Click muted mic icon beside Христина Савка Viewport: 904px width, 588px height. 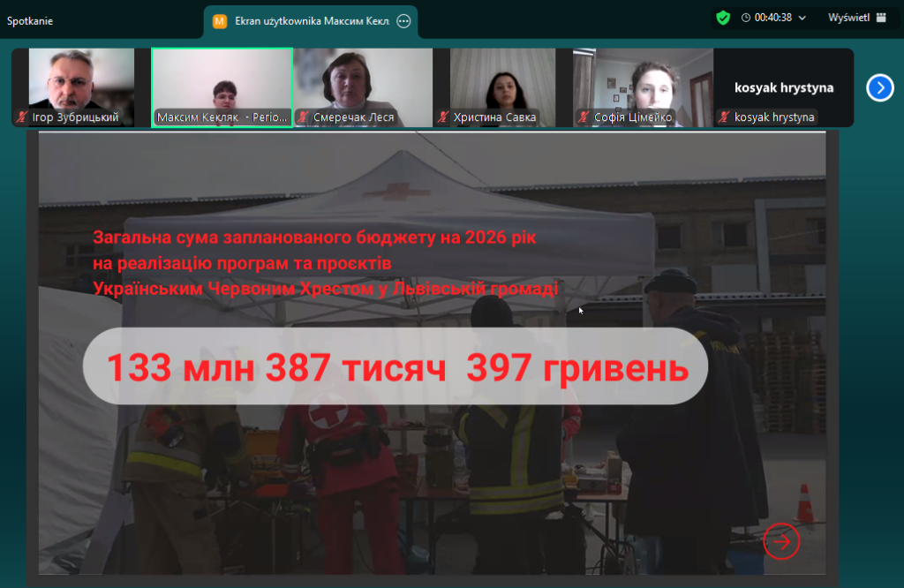click(x=443, y=117)
